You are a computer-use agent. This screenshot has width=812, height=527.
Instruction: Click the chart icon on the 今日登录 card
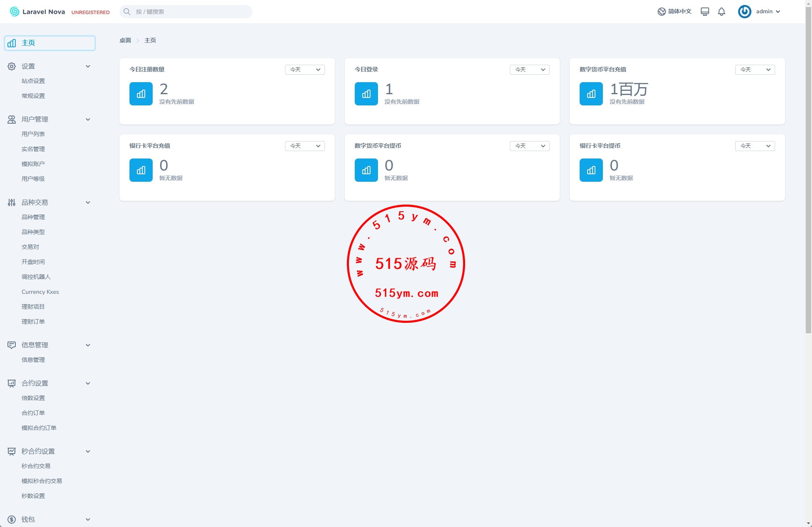(x=366, y=94)
